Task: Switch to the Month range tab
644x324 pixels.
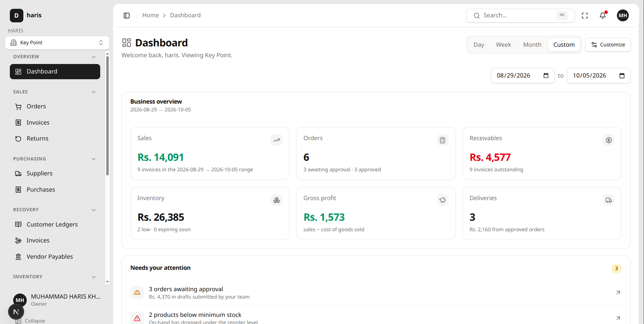Action: click(x=532, y=45)
